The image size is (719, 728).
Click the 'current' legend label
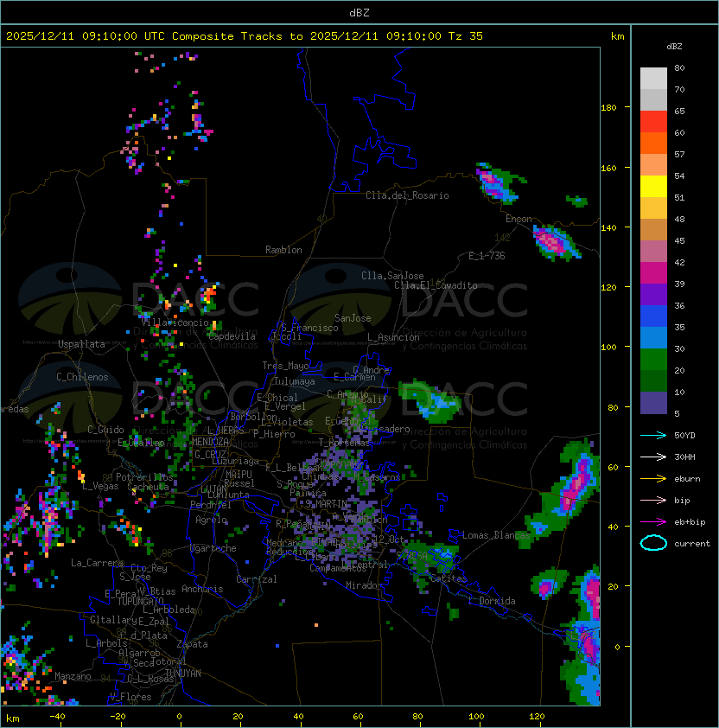(692, 543)
